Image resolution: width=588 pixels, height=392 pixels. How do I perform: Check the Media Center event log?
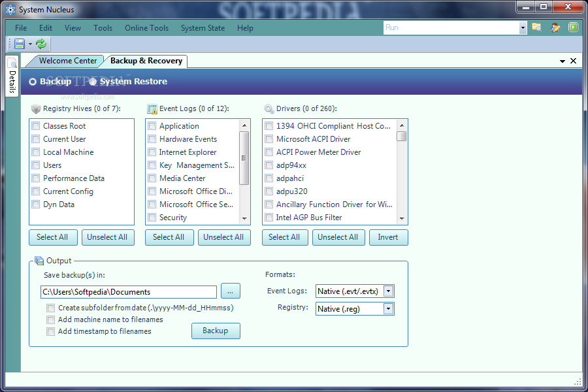pyautogui.click(x=152, y=178)
